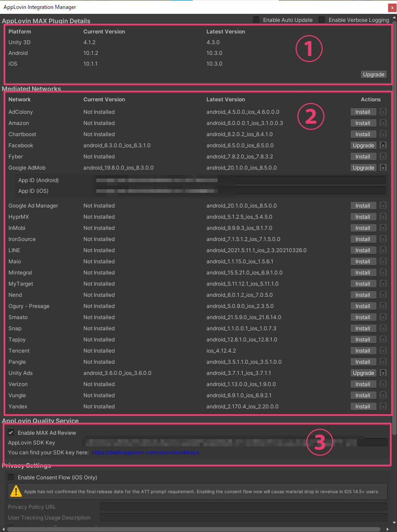The height and width of the screenshot is (532, 397).
Task: Click 'android_2021.5.11.1_ios_2.3.20210326.0' version text
Action: tap(256, 250)
